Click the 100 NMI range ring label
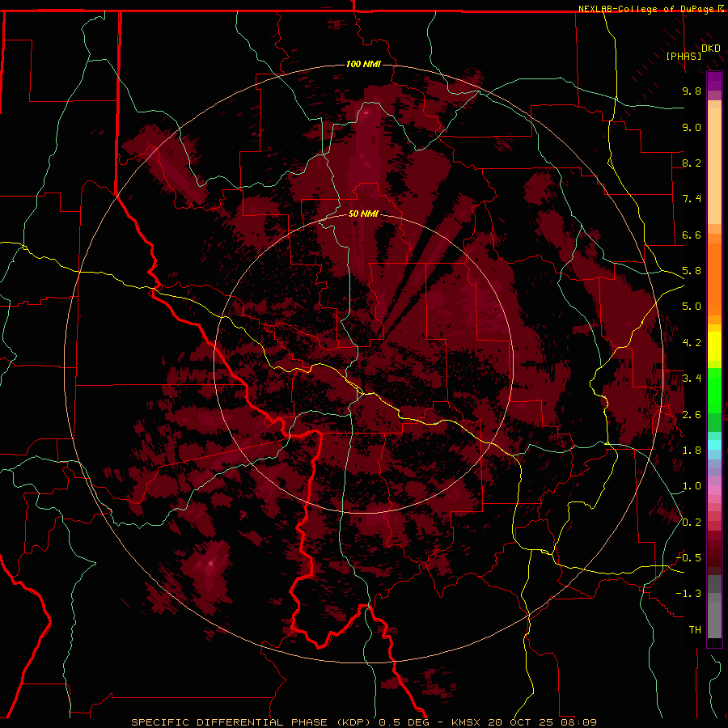The width and height of the screenshot is (728, 728). click(363, 64)
